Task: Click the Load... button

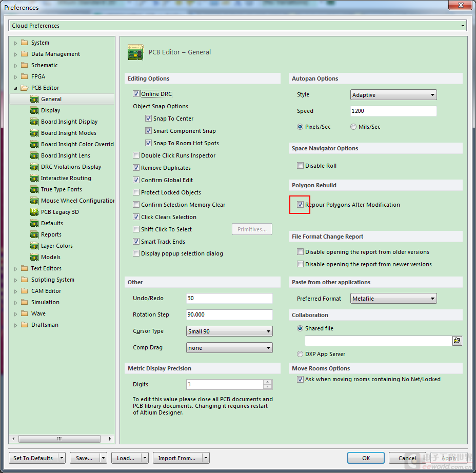Action: click(126, 458)
